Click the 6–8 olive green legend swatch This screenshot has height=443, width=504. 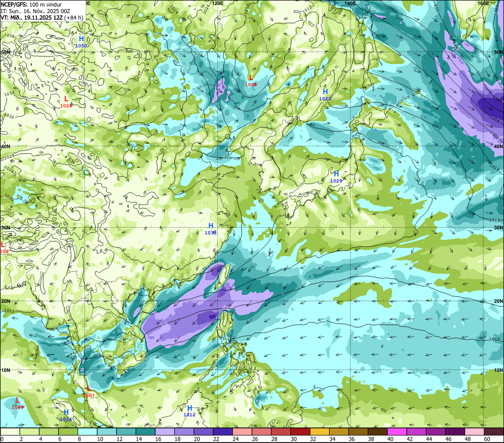point(68,431)
